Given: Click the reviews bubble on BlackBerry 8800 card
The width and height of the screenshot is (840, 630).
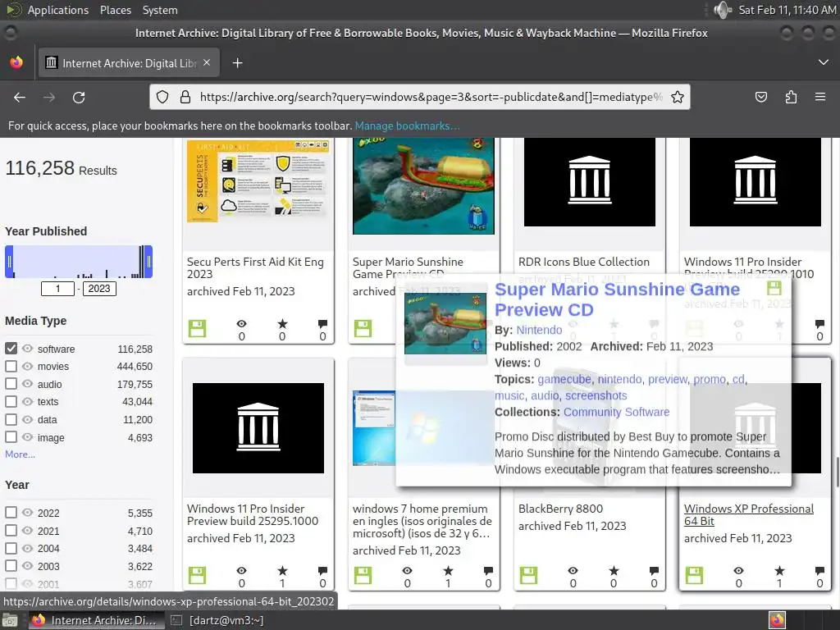Looking at the screenshot, I should (654, 571).
